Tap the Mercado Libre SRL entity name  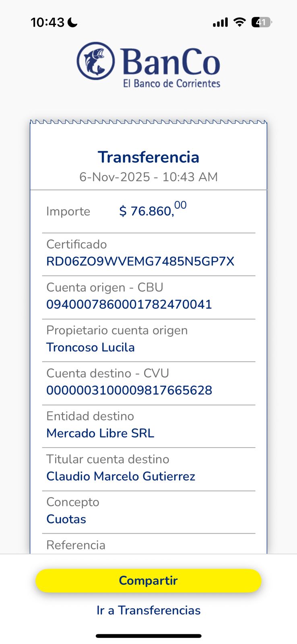[100, 433]
